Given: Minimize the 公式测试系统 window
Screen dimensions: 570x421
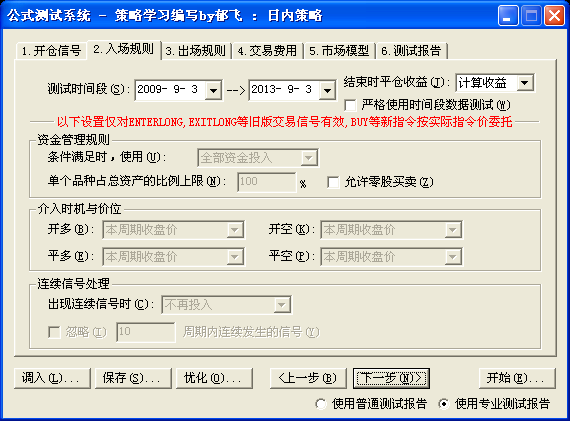Looking at the screenshot, I should [x=508, y=16].
